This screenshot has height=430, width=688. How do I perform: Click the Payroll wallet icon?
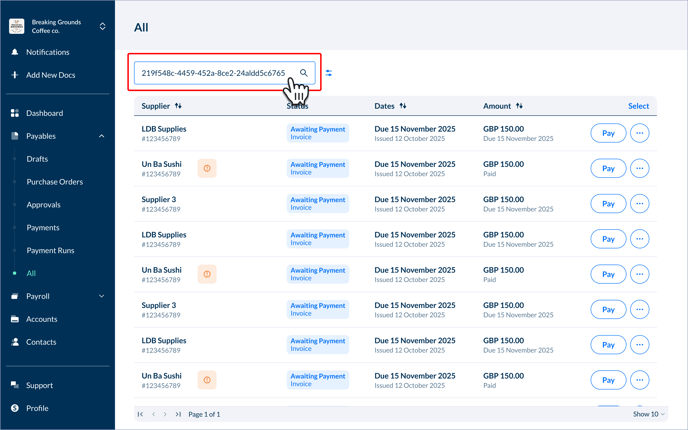(14, 296)
